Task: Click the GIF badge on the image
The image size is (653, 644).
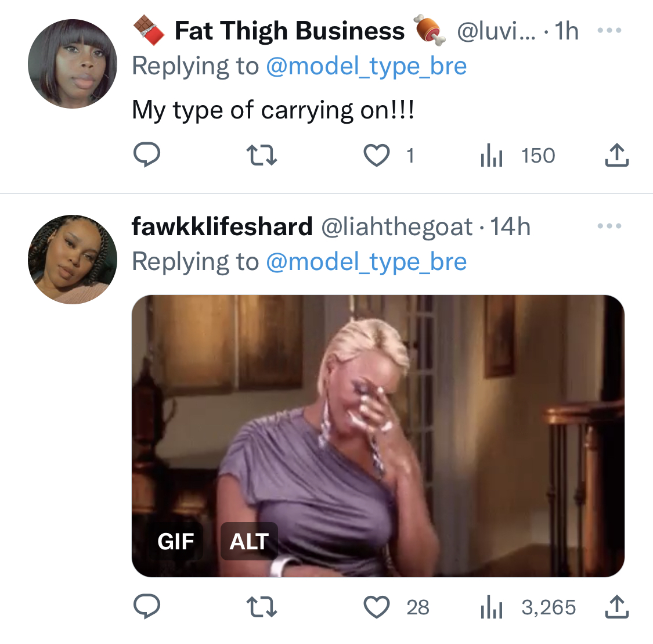Action: 176,541
